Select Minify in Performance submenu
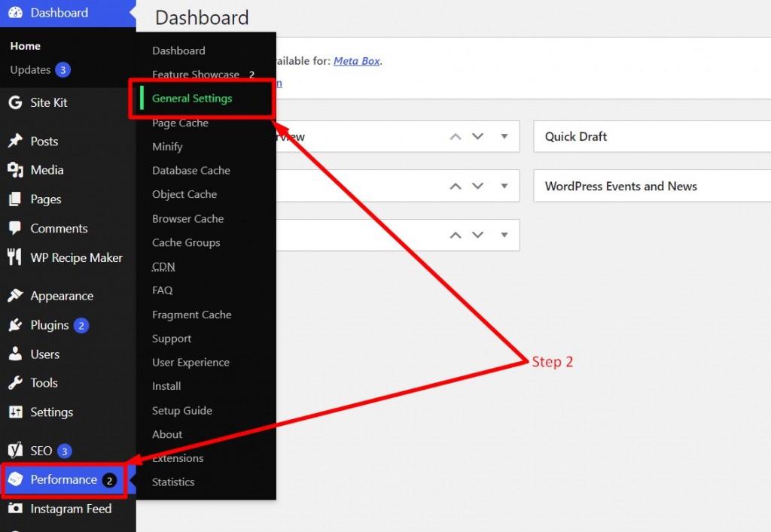This screenshot has width=771, height=532. [167, 147]
